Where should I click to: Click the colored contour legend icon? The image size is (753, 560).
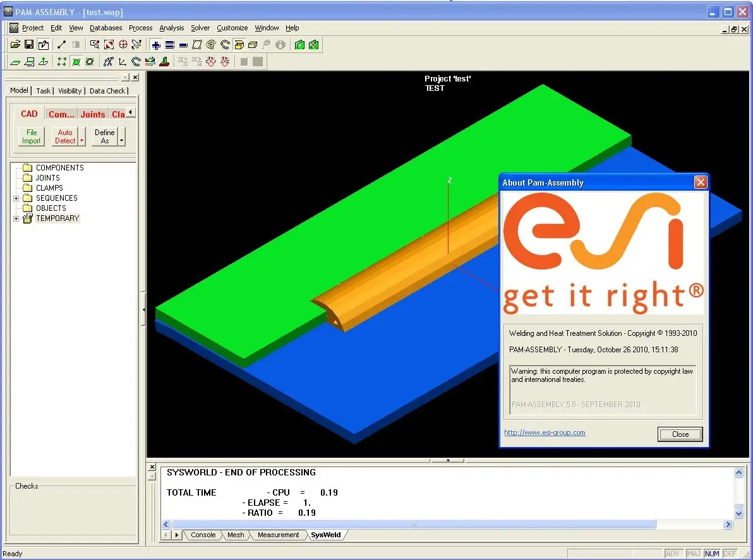coord(150,62)
